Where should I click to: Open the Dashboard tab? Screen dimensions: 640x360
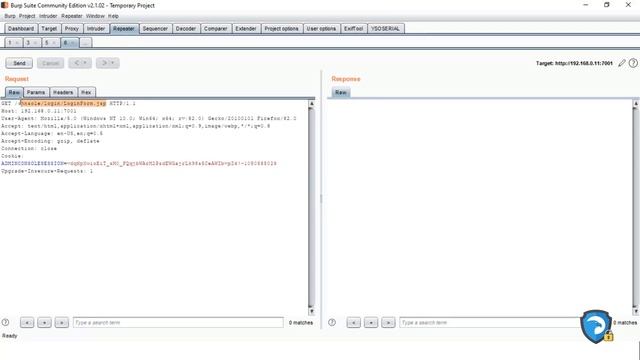click(x=21, y=29)
